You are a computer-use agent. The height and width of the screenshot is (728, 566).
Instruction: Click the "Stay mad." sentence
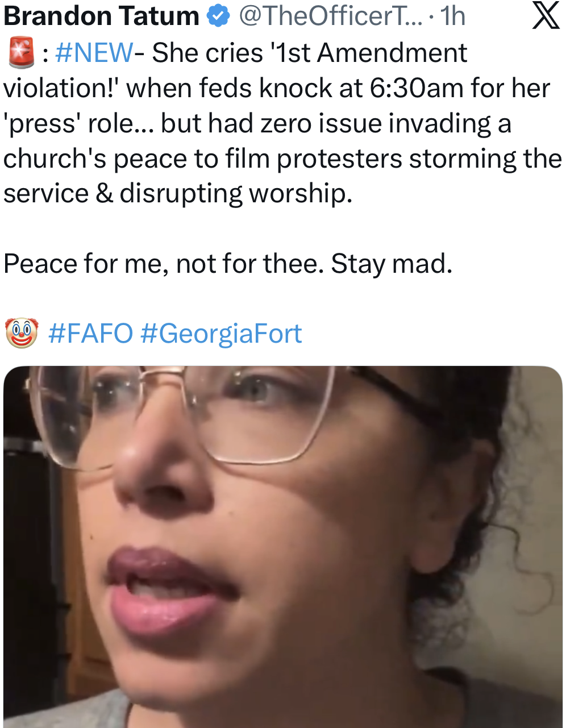coord(392,264)
